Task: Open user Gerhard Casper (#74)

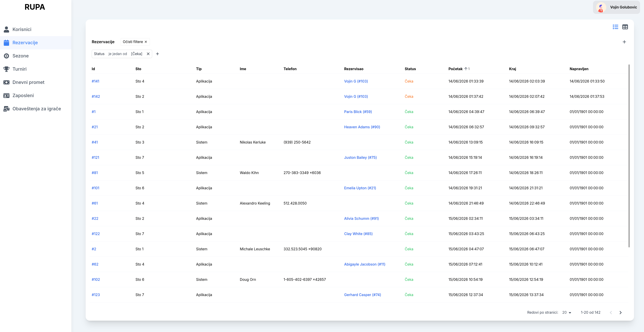Action: (363, 295)
